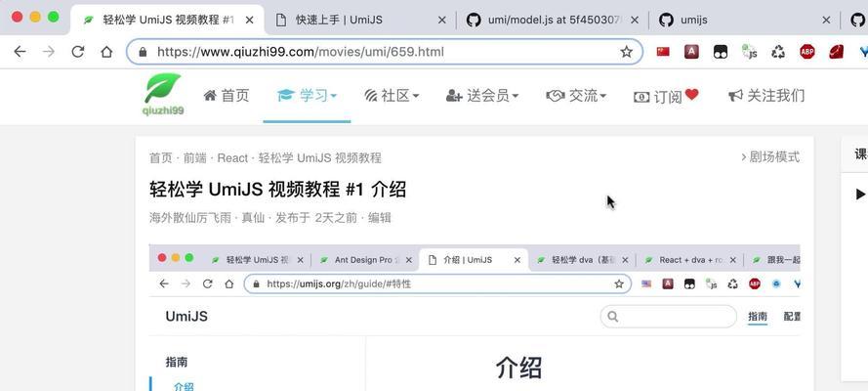Click the UmiJS title in the embedded page
The width and height of the screenshot is (868, 391).
coord(186,317)
